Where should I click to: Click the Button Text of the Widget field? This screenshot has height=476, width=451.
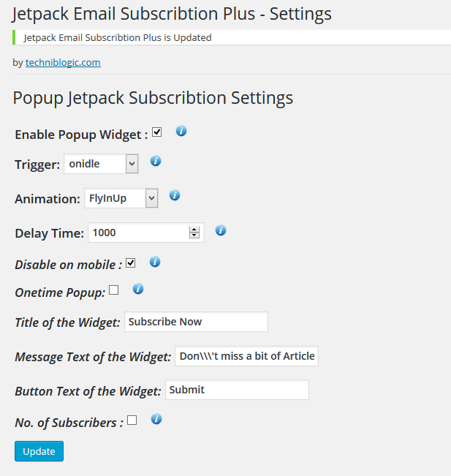coord(237,390)
